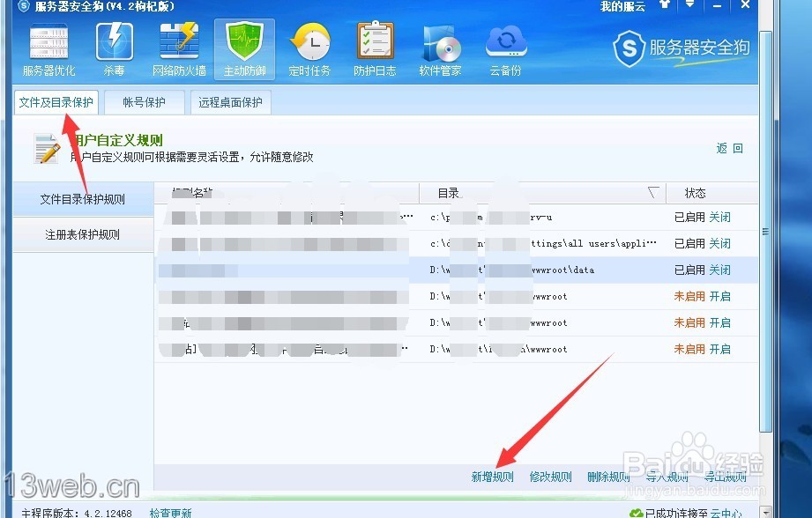The image size is (812, 518).
Task: Select 注册表保护规则 in the sidebar
Action: point(82,233)
